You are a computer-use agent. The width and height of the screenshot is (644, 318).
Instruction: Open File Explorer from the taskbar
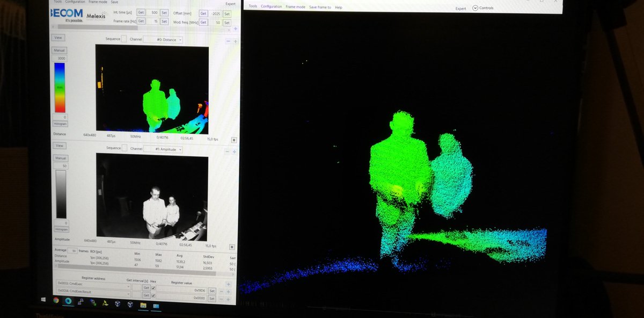click(x=143, y=305)
